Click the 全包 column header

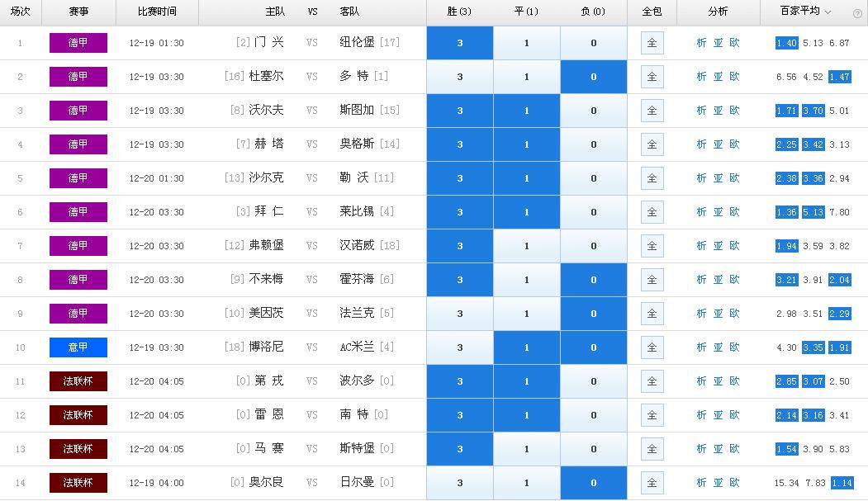coord(652,12)
